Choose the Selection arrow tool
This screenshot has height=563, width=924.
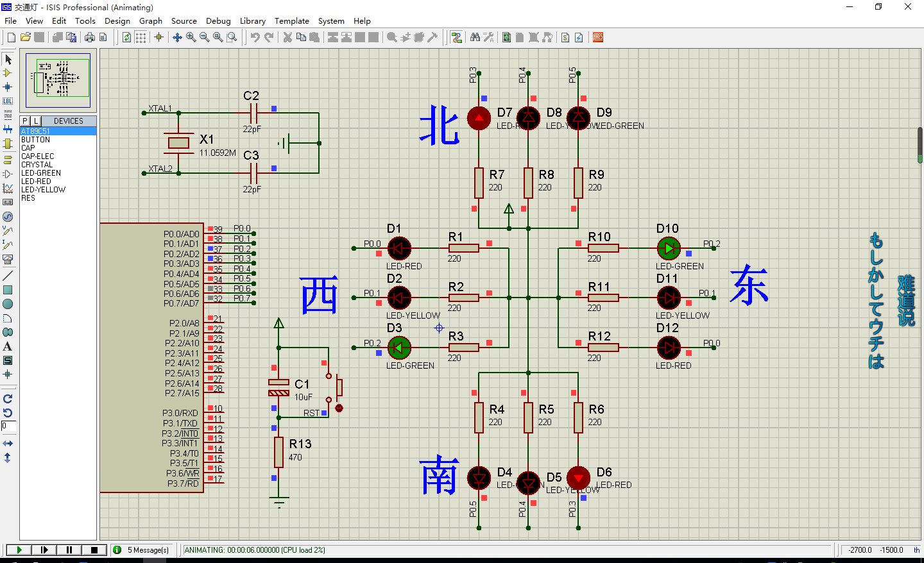[x=8, y=59]
